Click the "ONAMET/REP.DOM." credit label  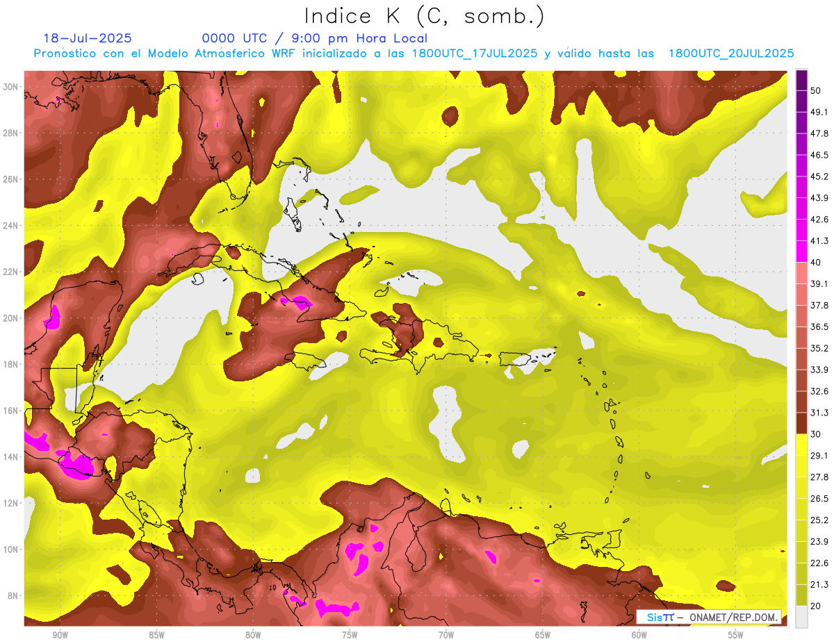pos(734,618)
